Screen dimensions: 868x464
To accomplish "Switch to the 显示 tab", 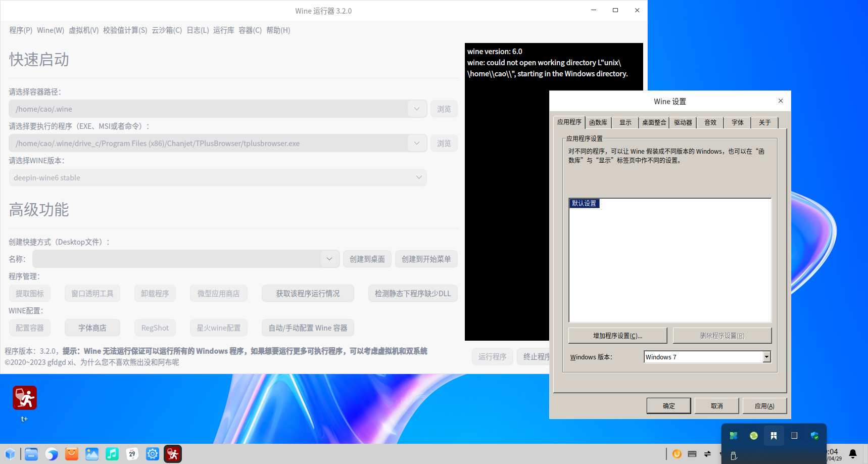I will click(x=625, y=122).
